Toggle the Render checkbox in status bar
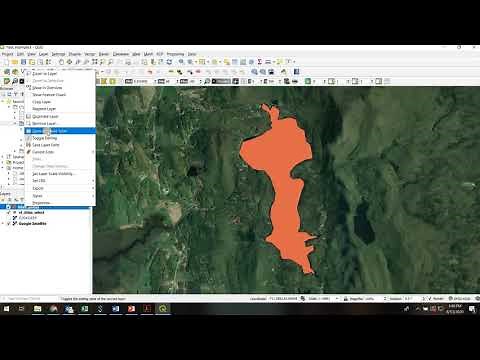Image resolution: width=480 pixels, height=360 pixels. (x=430, y=298)
